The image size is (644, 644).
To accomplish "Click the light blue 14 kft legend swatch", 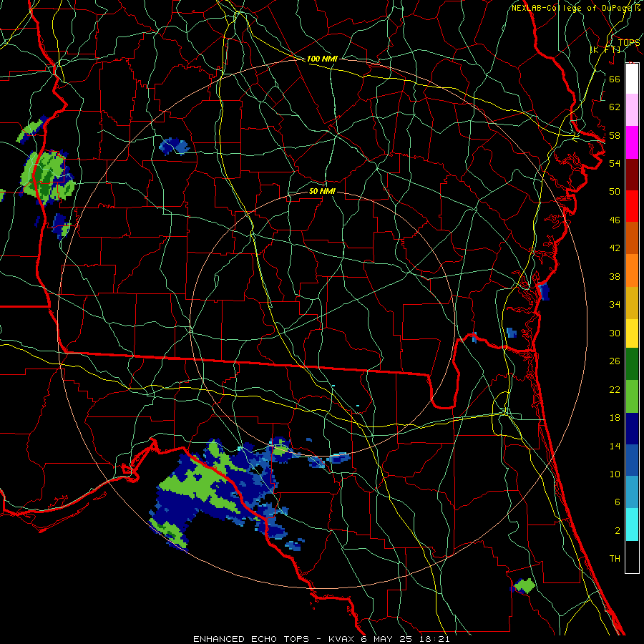I will [632, 492].
